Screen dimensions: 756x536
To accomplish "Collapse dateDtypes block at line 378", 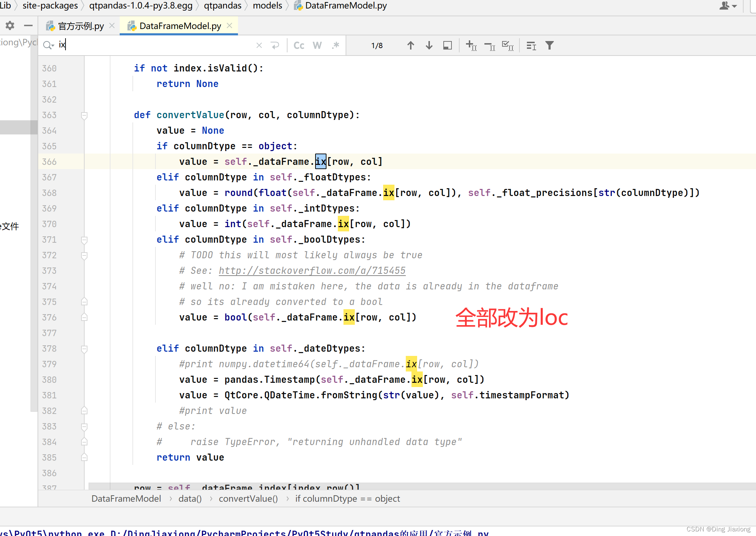I will pos(84,349).
